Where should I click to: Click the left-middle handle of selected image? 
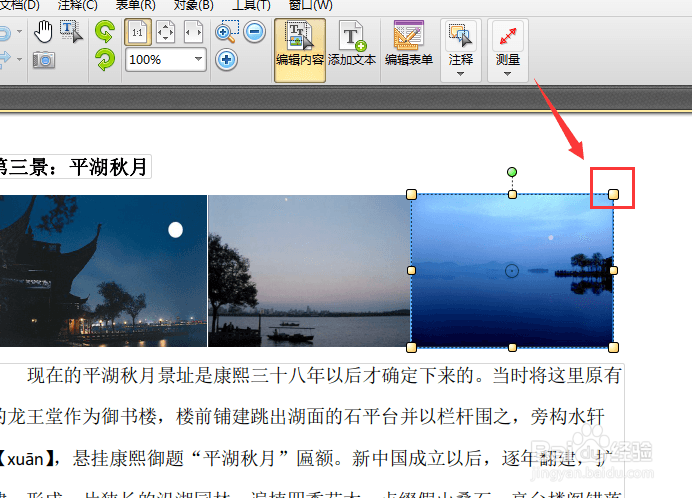411,270
